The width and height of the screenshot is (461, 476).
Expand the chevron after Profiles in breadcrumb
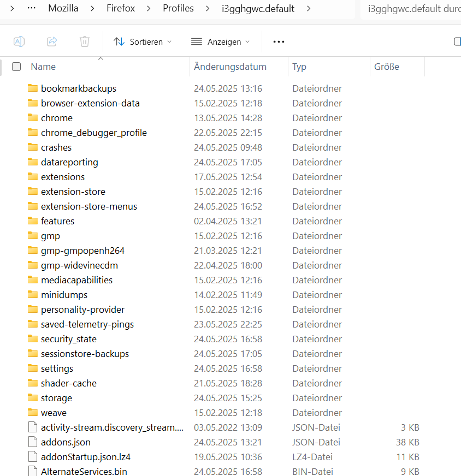point(208,9)
